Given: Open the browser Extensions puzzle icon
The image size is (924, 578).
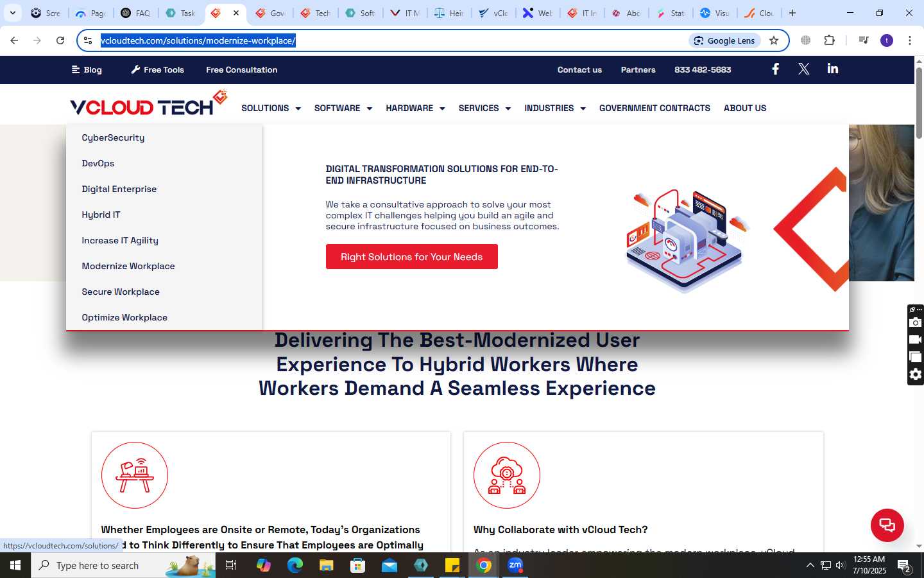Looking at the screenshot, I should point(829,40).
